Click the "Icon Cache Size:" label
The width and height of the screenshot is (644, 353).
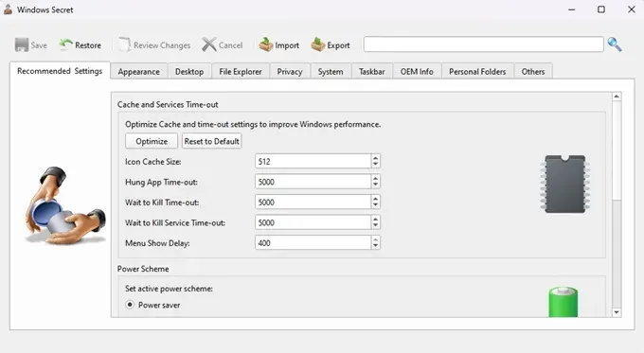[x=152, y=162]
